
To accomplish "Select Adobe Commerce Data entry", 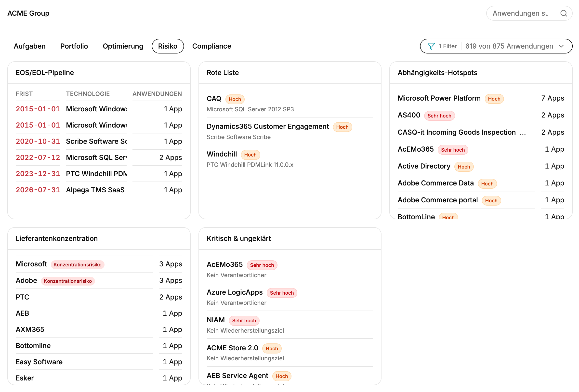I will click(481, 183).
